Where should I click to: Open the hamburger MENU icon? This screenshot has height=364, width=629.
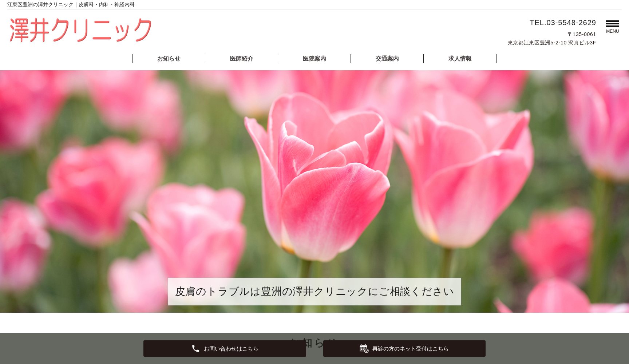tap(612, 24)
